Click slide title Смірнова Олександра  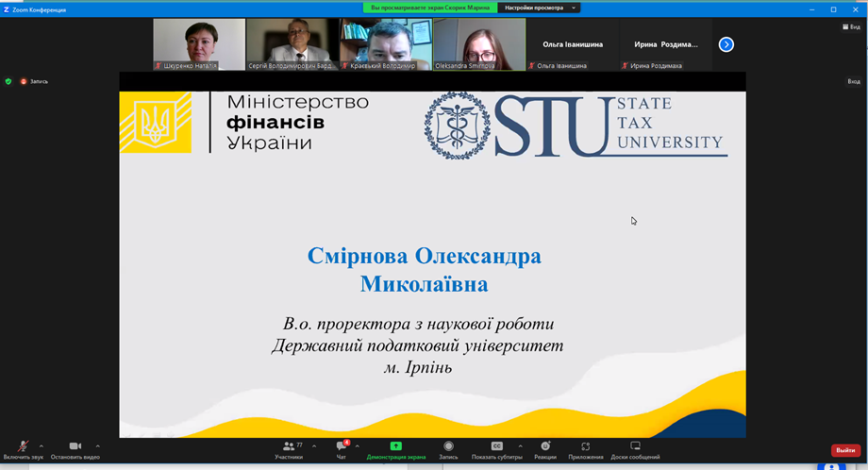pyautogui.click(x=424, y=270)
